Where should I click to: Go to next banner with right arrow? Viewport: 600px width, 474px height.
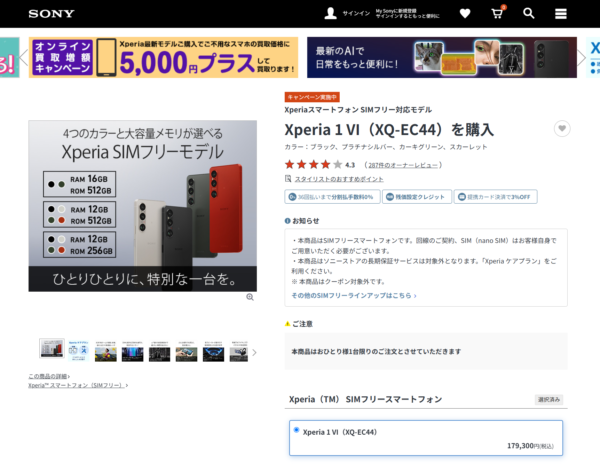[582, 57]
